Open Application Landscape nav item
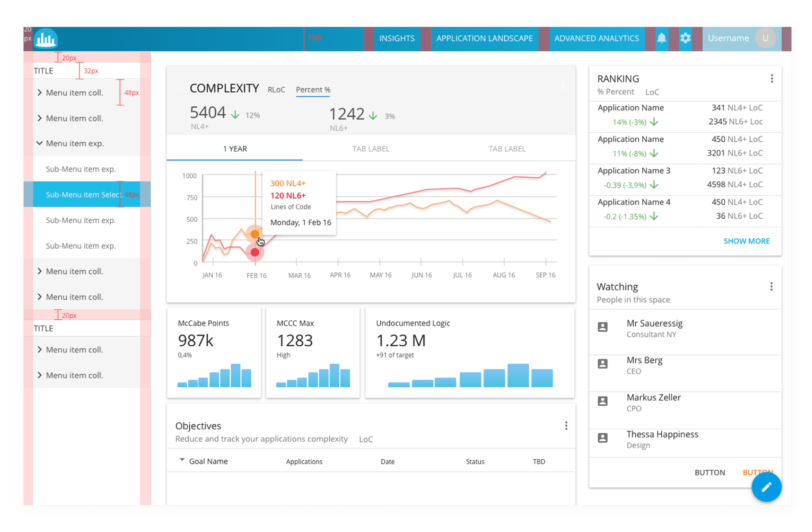The height and width of the screenshot is (532, 812). pyautogui.click(x=484, y=38)
